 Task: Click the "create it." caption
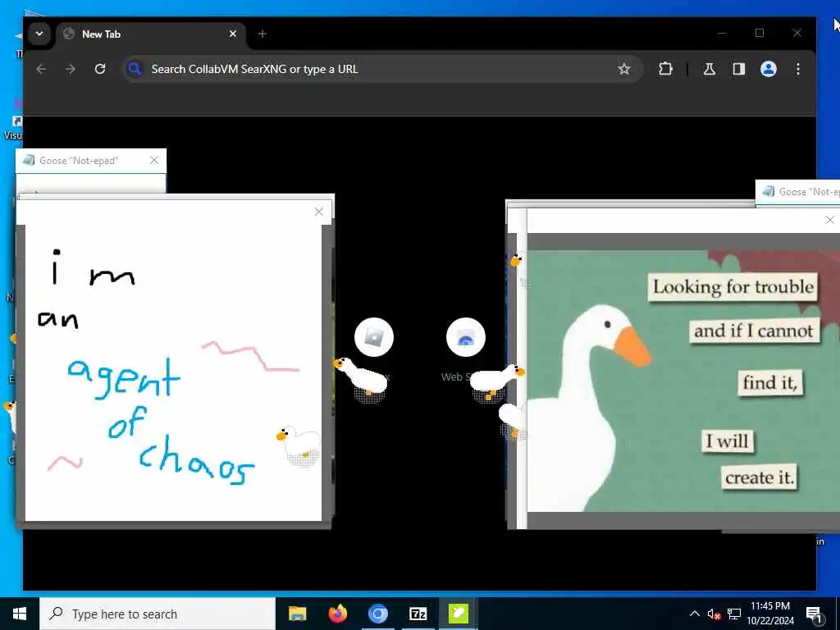point(759,477)
